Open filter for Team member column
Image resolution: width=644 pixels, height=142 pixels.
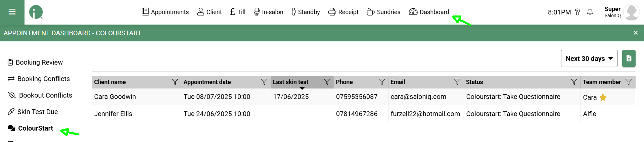coord(629,82)
